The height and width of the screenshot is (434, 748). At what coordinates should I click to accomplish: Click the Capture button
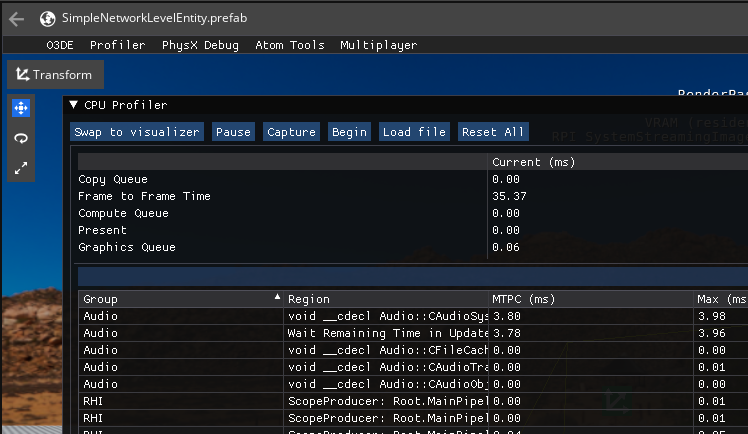291,132
